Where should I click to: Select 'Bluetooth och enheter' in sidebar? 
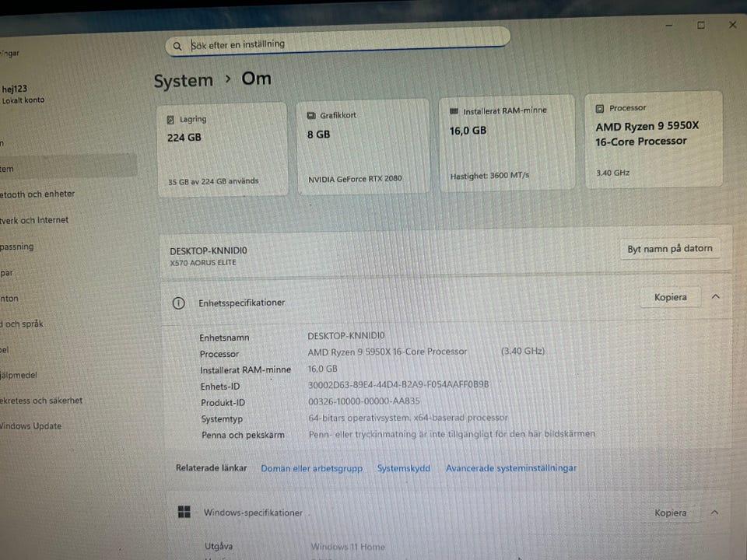click(x=37, y=194)
